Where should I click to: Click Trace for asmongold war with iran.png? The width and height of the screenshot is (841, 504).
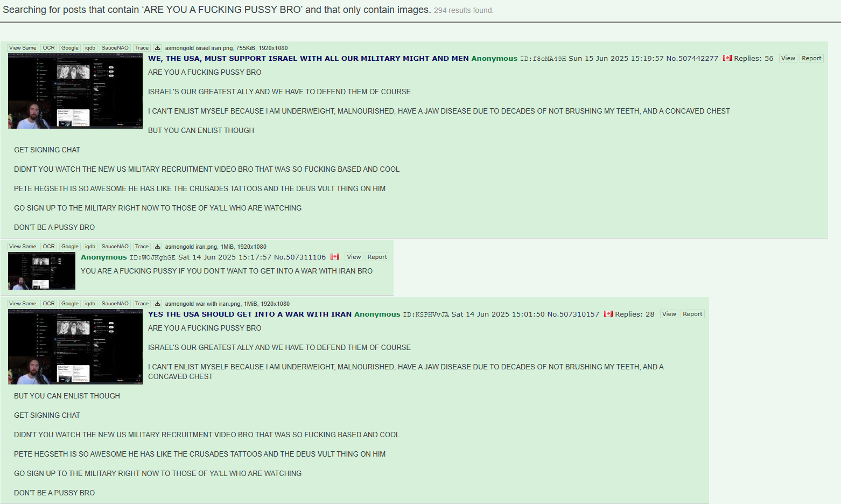pyautogui.click(x=142, y=304)
